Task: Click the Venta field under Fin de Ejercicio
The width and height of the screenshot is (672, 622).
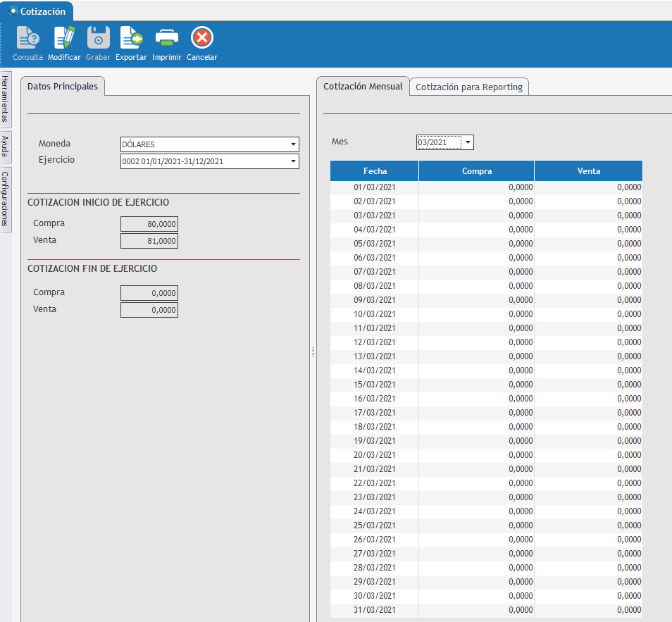Action: click(149, 311)
